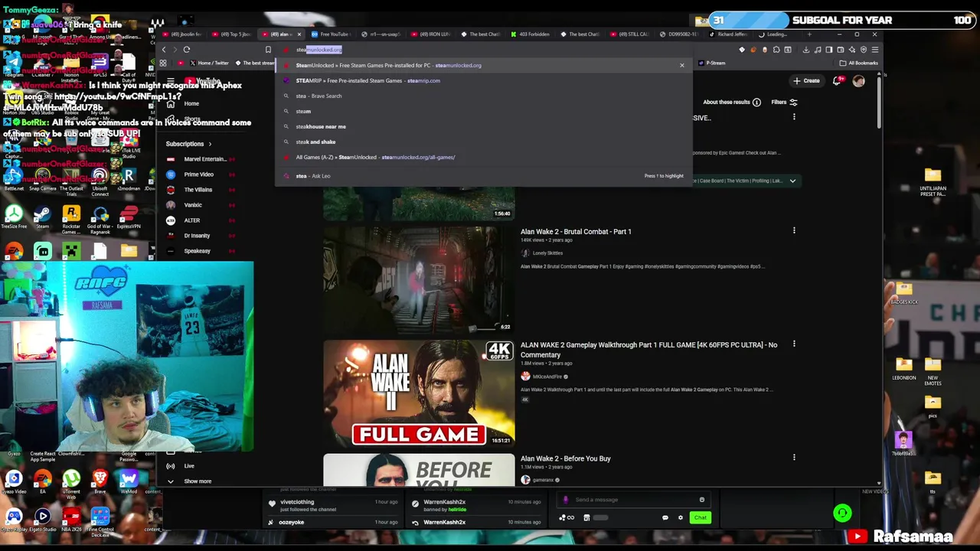This screenshot has width=980, height=551.
Task: Click Alan Wake 2 - Before You Buy title
Action: pos(565,458)
